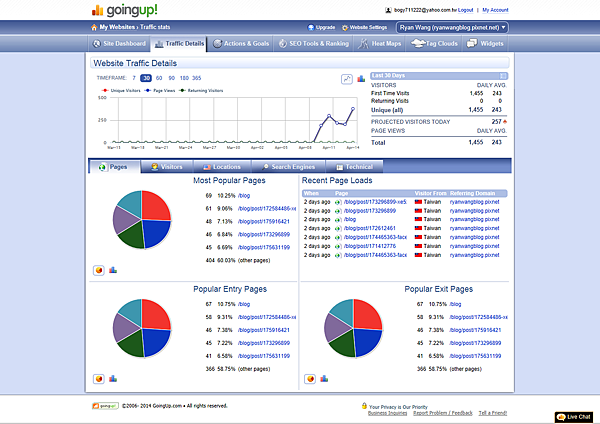
Task: Click green slice of Popular Exit Pages pie
Action: (342, 343)
